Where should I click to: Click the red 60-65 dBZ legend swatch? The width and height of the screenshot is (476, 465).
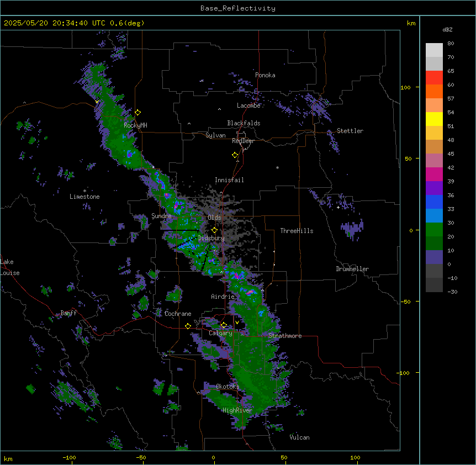434,78
